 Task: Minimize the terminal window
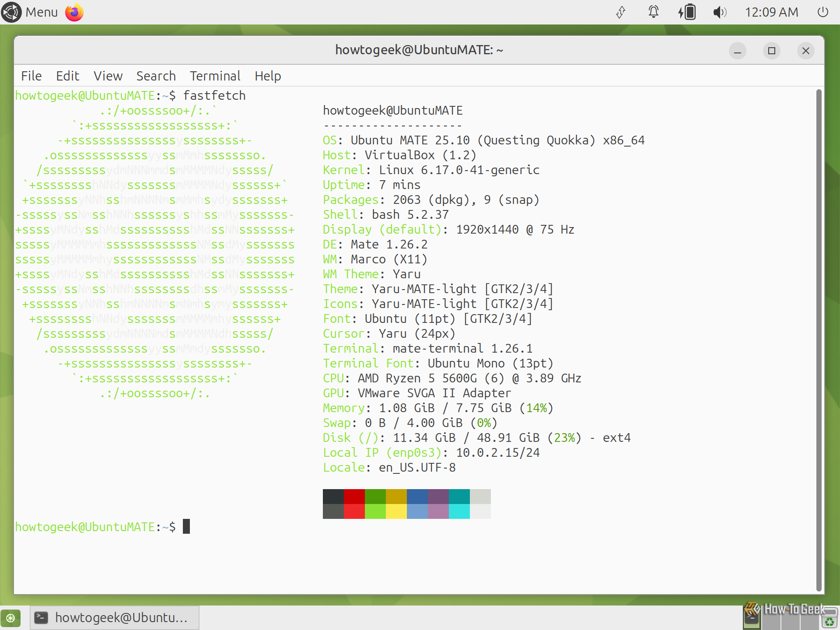738,51
